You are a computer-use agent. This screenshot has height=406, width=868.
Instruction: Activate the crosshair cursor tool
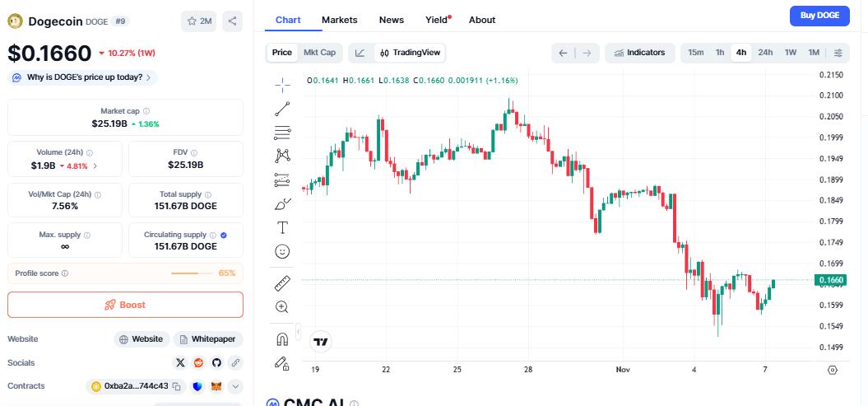pyautogui.click(x=282, y=84)
